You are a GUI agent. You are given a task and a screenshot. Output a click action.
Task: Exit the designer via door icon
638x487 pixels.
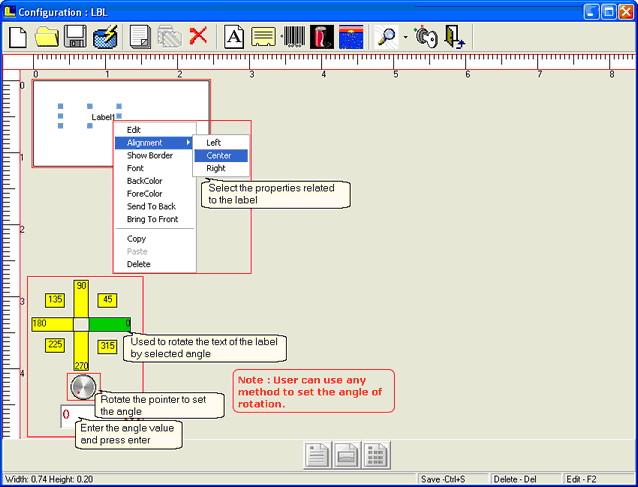tap(454, 37)
